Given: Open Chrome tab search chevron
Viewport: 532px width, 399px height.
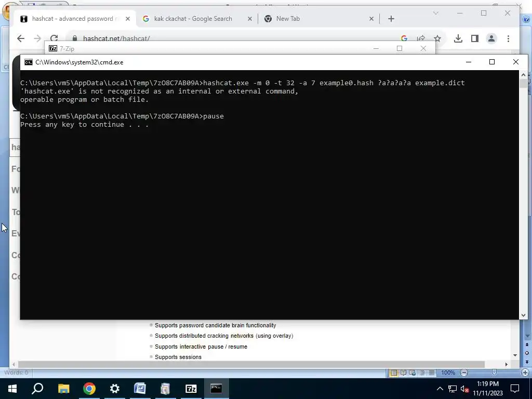Looking at the screenshot, I should click(436, 13).
